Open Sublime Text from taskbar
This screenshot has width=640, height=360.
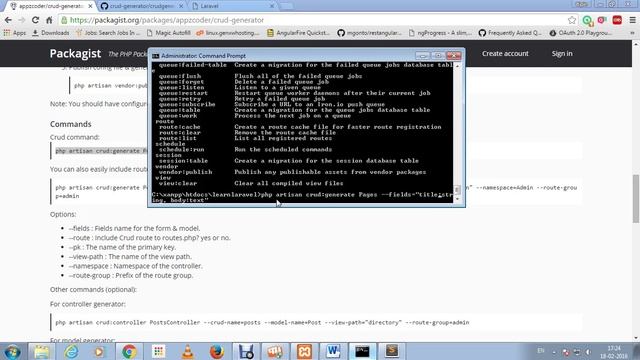(x=392, y=351)
